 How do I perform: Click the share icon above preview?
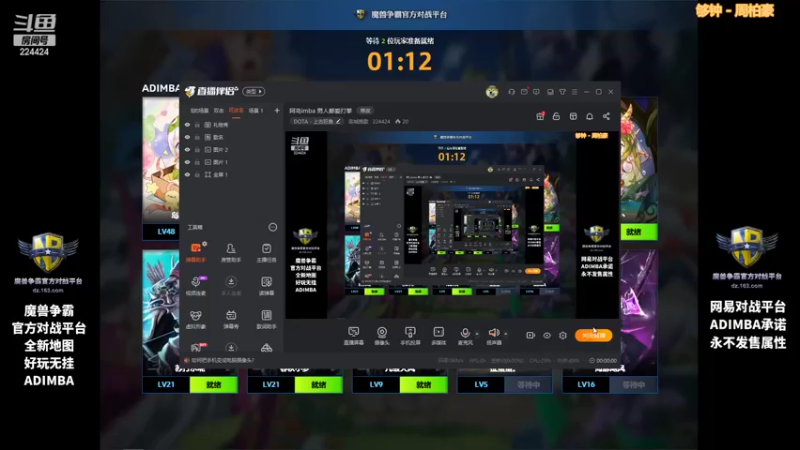tap(606, 116)
